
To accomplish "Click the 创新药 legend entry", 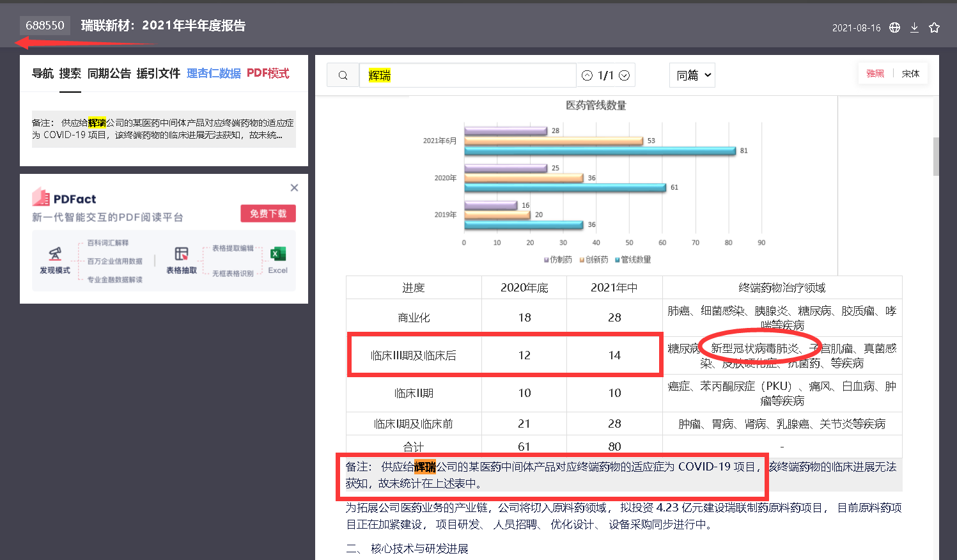I will [594, 260].
